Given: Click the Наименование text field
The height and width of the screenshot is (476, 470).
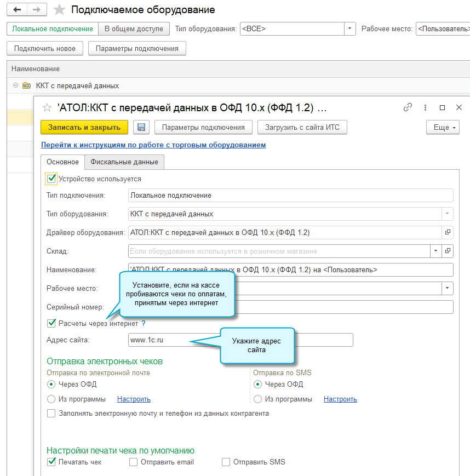Looking at the screenshot, I should pyautogui.click(x=290, y=269).
